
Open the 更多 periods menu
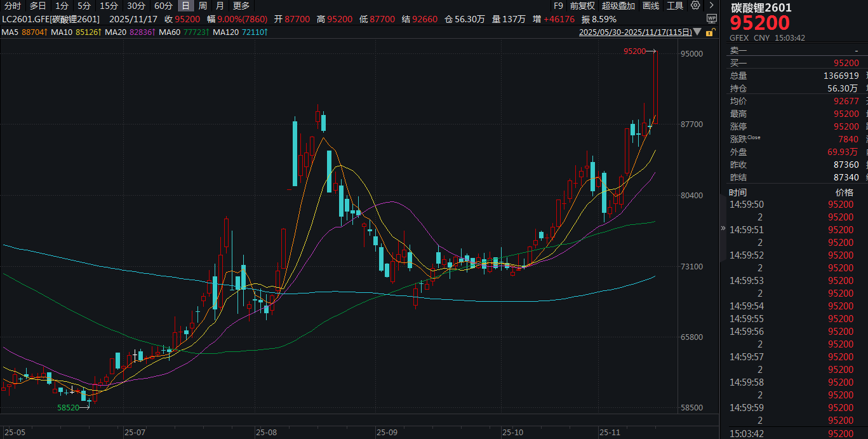[241, 6]
